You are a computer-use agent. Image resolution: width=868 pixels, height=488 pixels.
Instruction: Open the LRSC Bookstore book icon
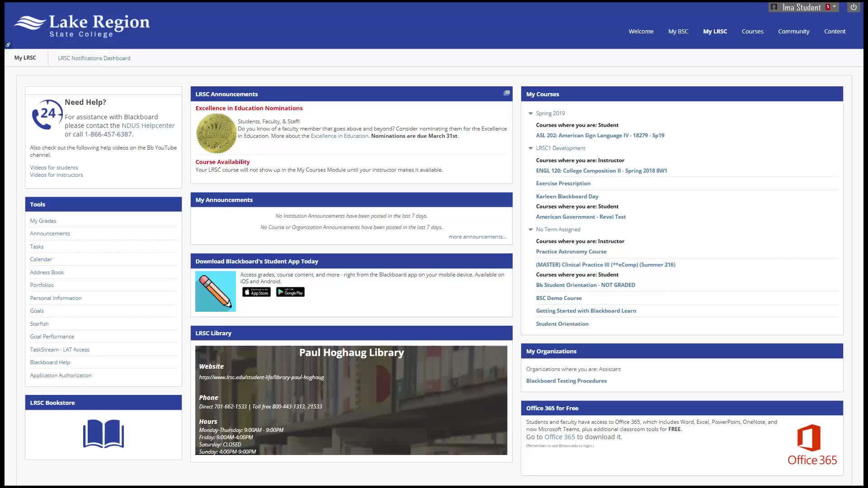pos(104,434)
